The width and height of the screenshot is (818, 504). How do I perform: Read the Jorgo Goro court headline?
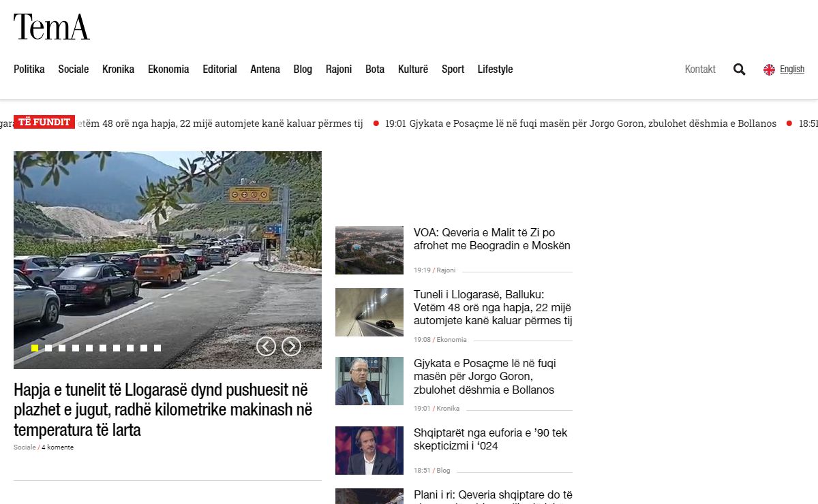click(484, 377)
